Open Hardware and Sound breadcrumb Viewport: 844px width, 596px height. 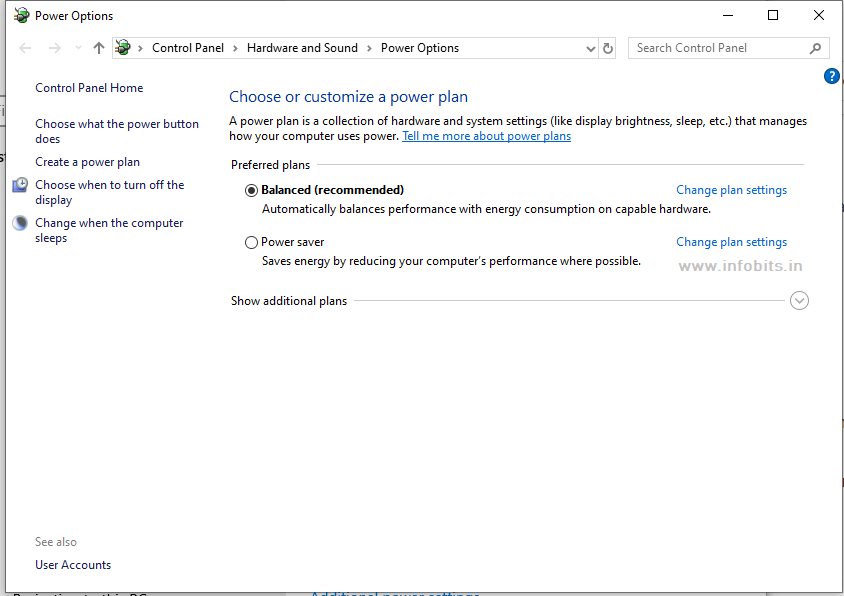click(302, 48)
